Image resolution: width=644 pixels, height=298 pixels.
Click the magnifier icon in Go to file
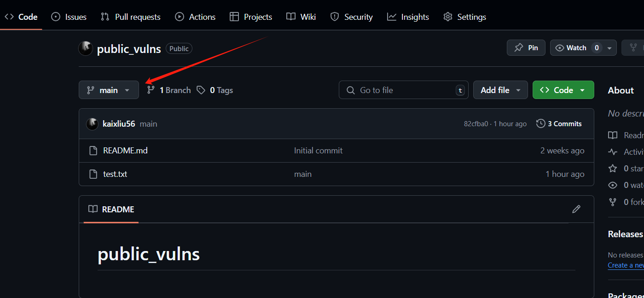tap(351, 90)
